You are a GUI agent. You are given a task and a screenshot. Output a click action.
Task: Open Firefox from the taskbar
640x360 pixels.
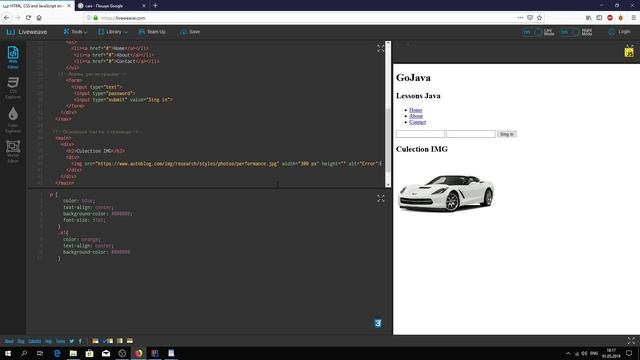138,353
